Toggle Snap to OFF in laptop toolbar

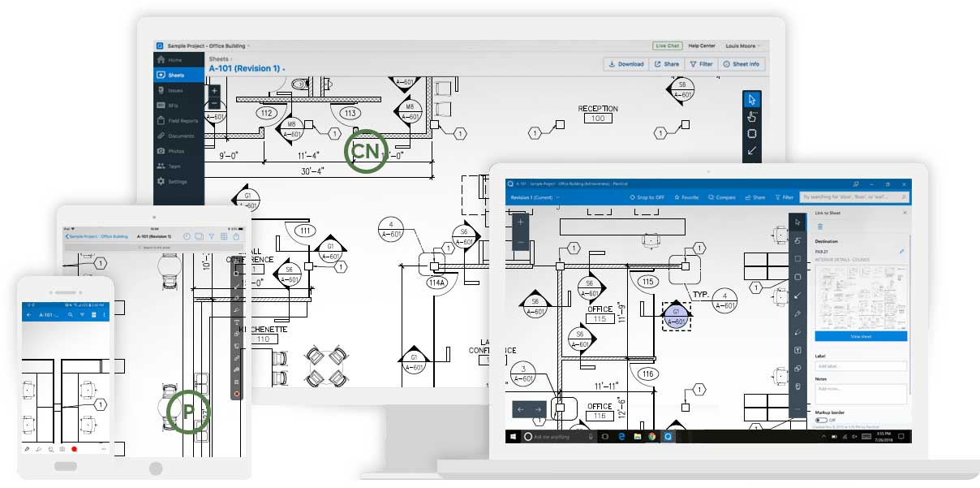pyautogui.click(x=647, y=197)
